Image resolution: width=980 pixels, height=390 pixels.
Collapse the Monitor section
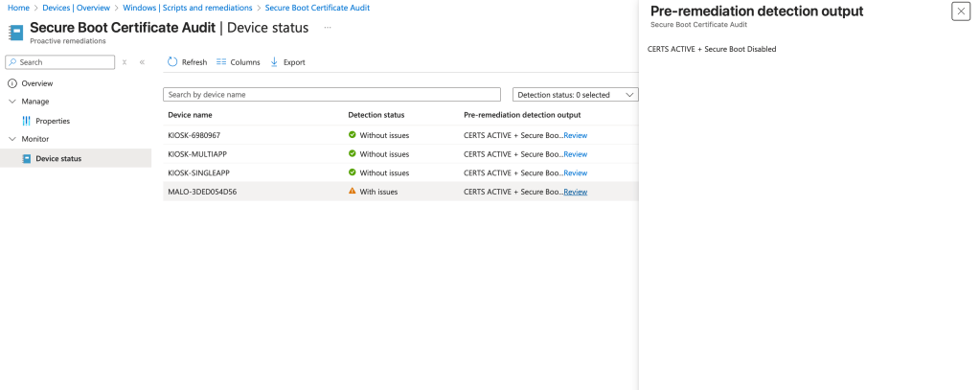click(12, 139)
